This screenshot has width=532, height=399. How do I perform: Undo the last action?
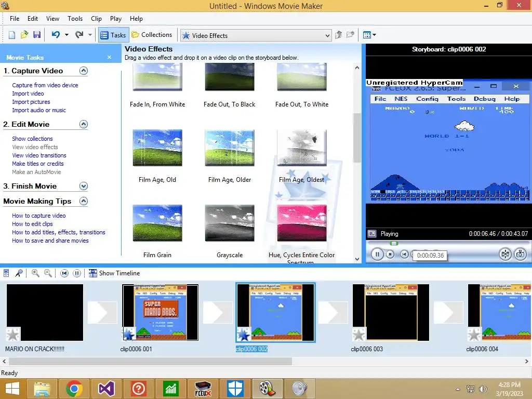click(x=56, y=35)
